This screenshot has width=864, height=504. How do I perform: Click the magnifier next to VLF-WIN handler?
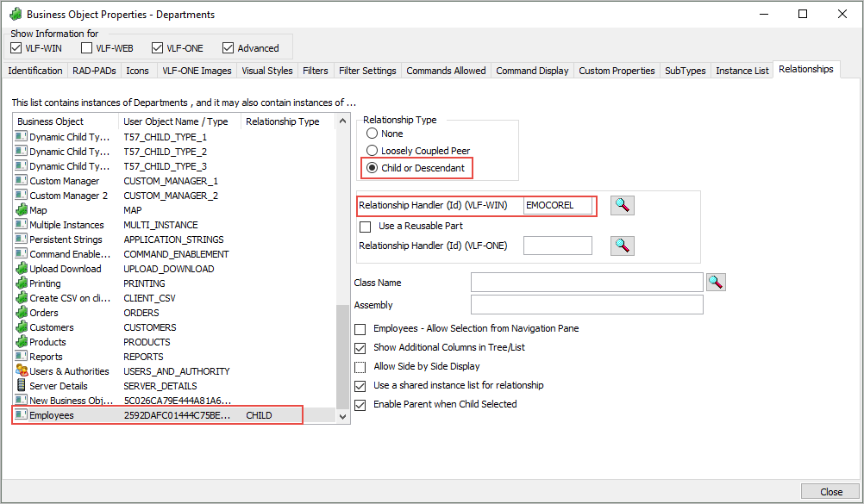(623, 205)
